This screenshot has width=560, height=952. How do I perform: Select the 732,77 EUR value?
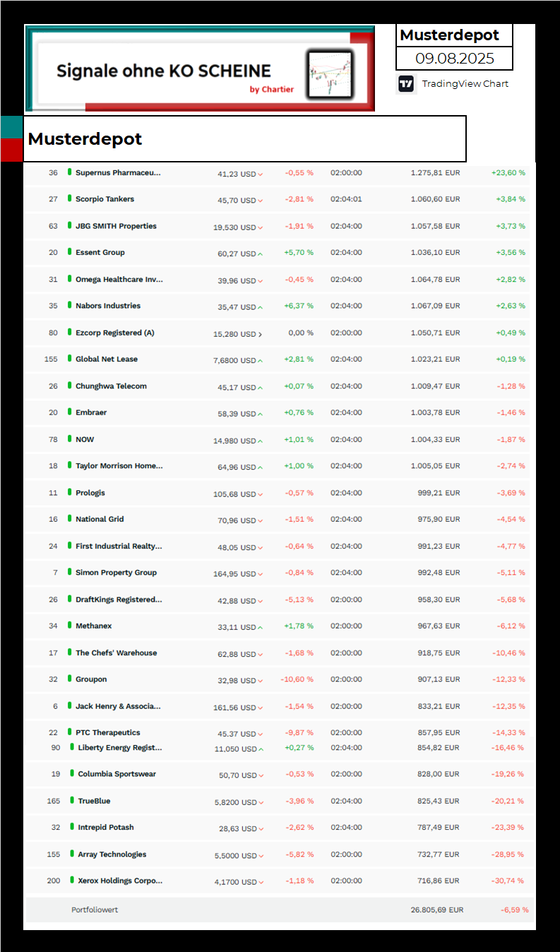[439, 854]
